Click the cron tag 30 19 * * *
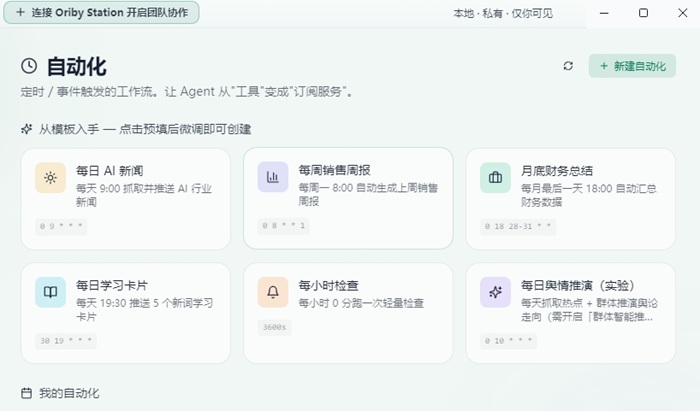Screen dimensions: 700x411 (66, 341)
